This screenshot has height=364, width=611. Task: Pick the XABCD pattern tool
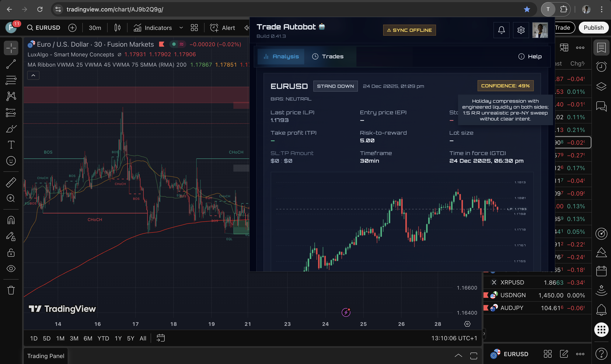tap(11, 96)
